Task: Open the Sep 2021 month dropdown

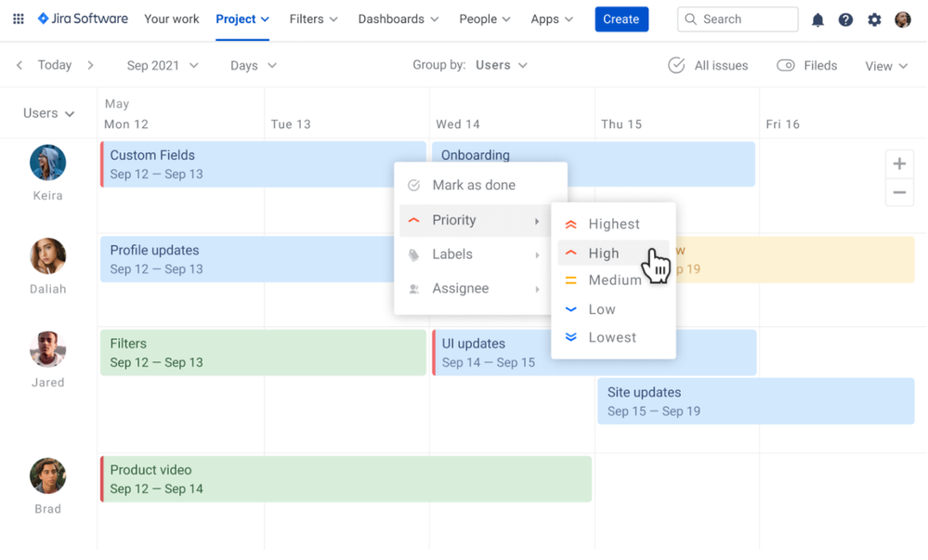Action: [162, 65]
